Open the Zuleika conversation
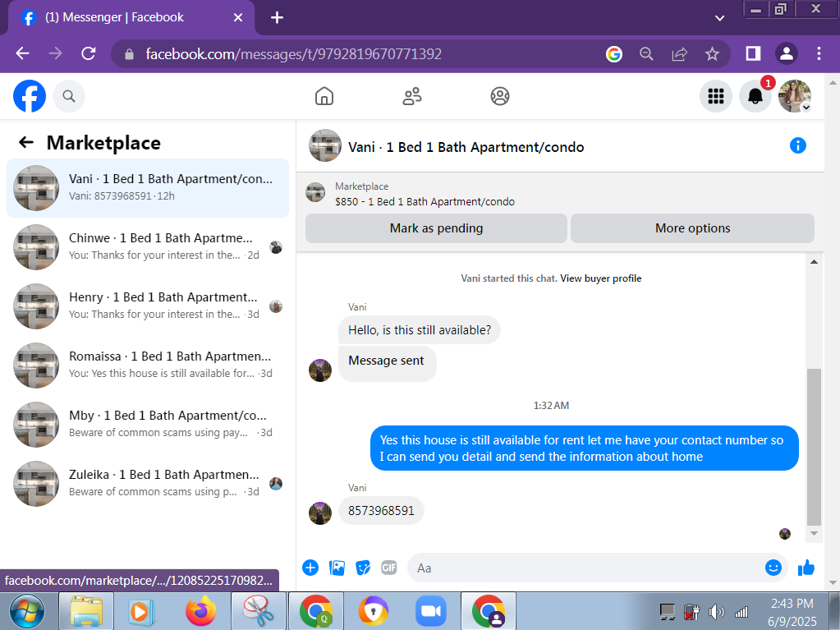Screen dimensions: 840x630 pos(148,483)
